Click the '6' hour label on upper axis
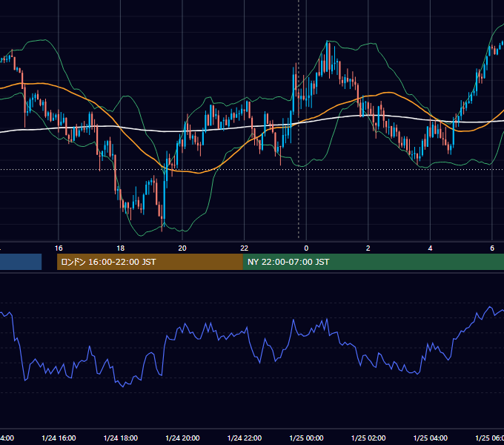Viewport: 504px width, 445px height. 492,248
